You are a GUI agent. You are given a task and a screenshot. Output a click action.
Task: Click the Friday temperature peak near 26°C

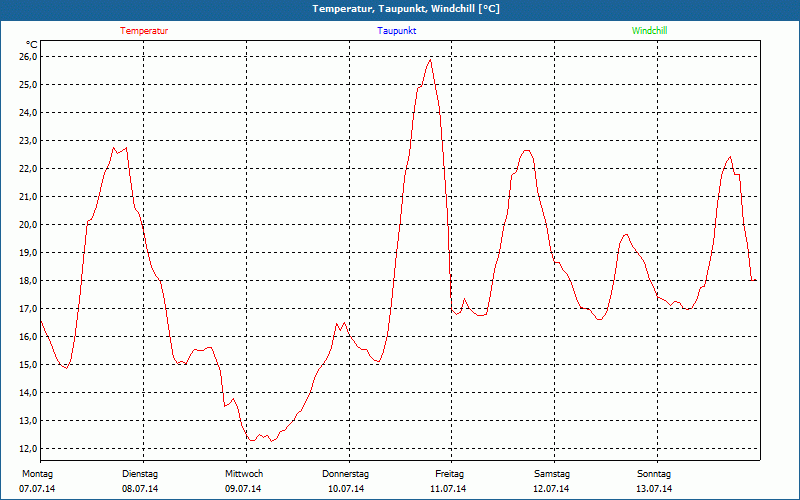click(x=431, y=60)
